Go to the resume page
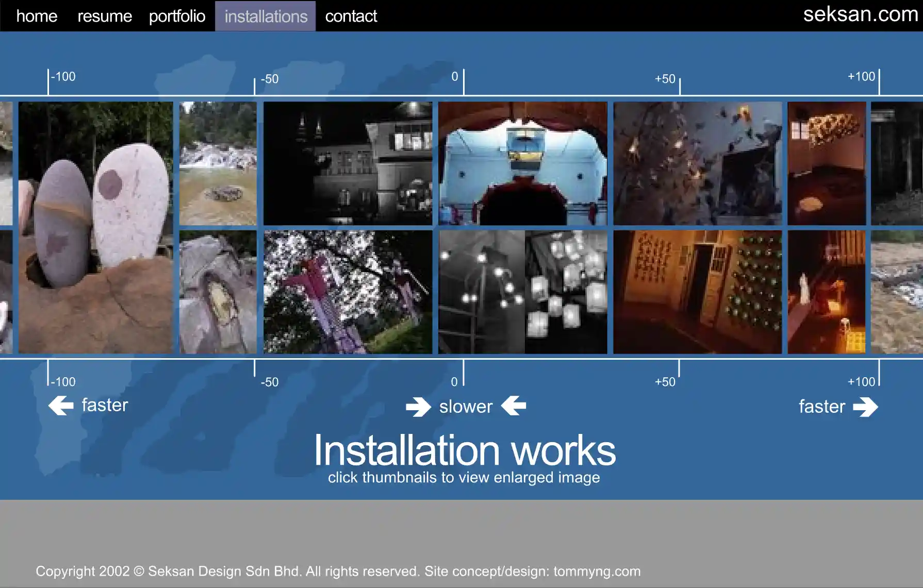Screen dimensions: 923x588 105,16
